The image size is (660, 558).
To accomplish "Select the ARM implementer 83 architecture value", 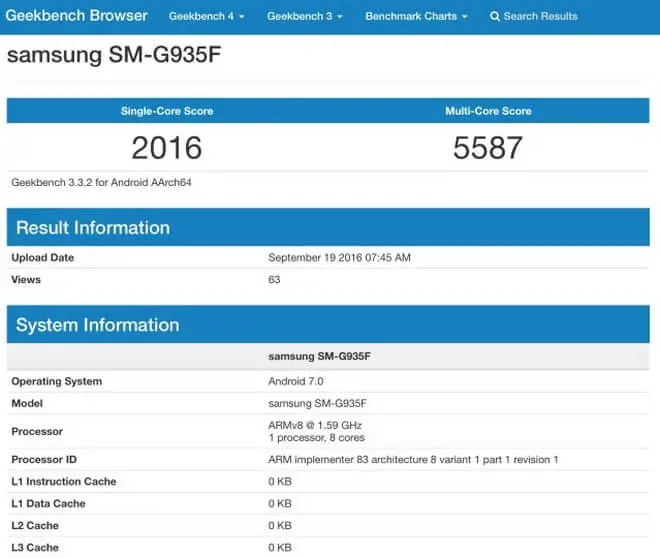I will pyautogui.click(x=413, y=460).
